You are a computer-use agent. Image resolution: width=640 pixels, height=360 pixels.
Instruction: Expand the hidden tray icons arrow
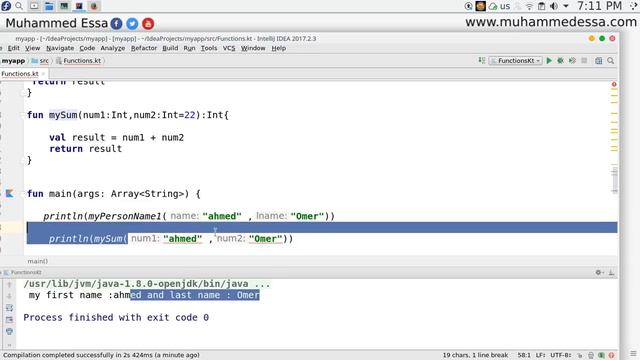[x=566, y=6]
